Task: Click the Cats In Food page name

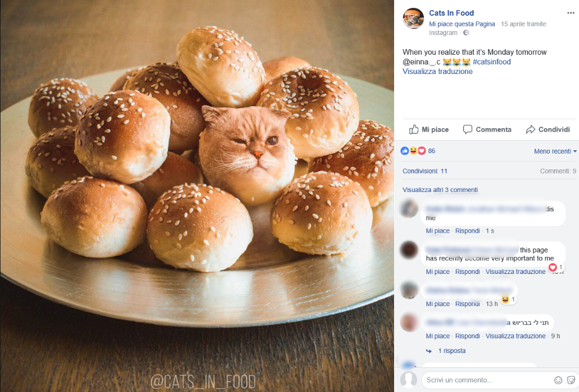Action: (451, 13)
